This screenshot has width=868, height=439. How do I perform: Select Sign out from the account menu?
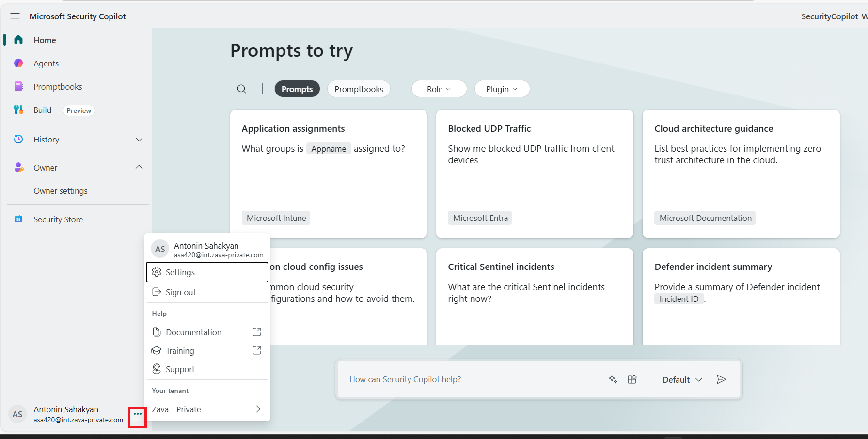(180, 292)
